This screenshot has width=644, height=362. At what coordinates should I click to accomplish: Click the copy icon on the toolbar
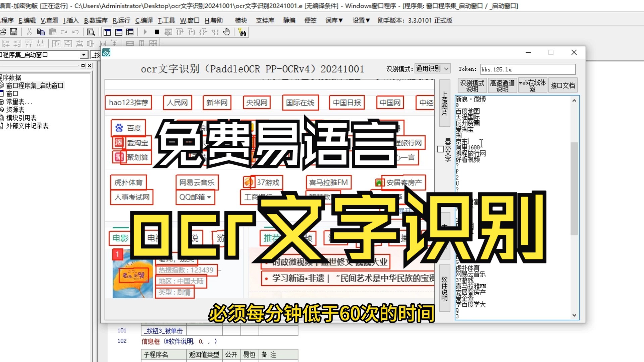[41, 32]
